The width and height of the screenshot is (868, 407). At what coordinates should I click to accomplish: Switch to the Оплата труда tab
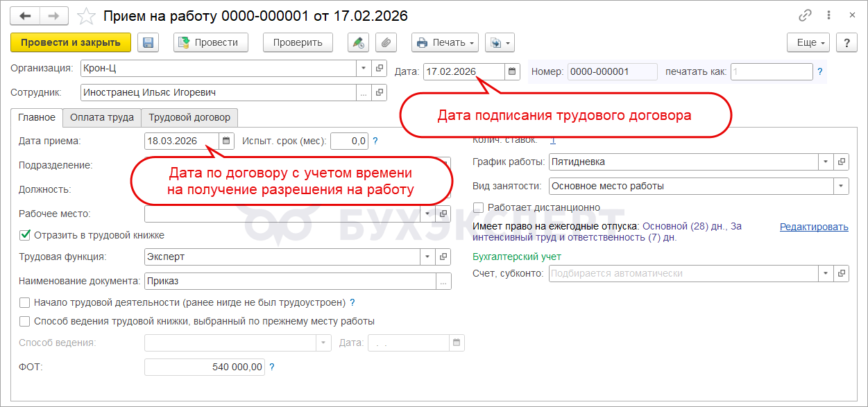(x=102, y=117)
